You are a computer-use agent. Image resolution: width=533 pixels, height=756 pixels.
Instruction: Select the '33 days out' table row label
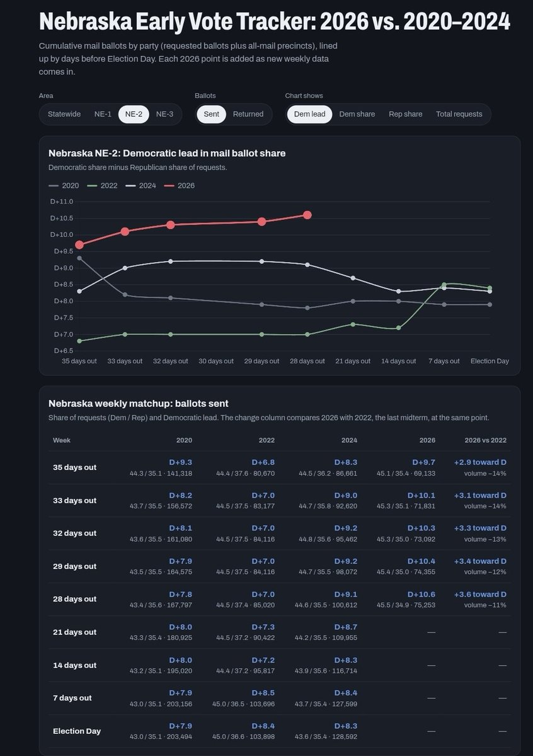point(74,500)
